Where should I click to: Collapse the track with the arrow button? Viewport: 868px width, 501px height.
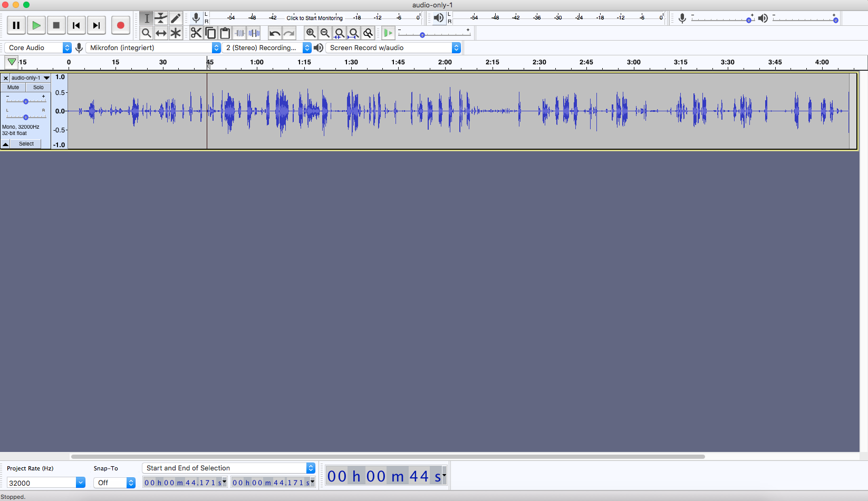pos(6,144)
